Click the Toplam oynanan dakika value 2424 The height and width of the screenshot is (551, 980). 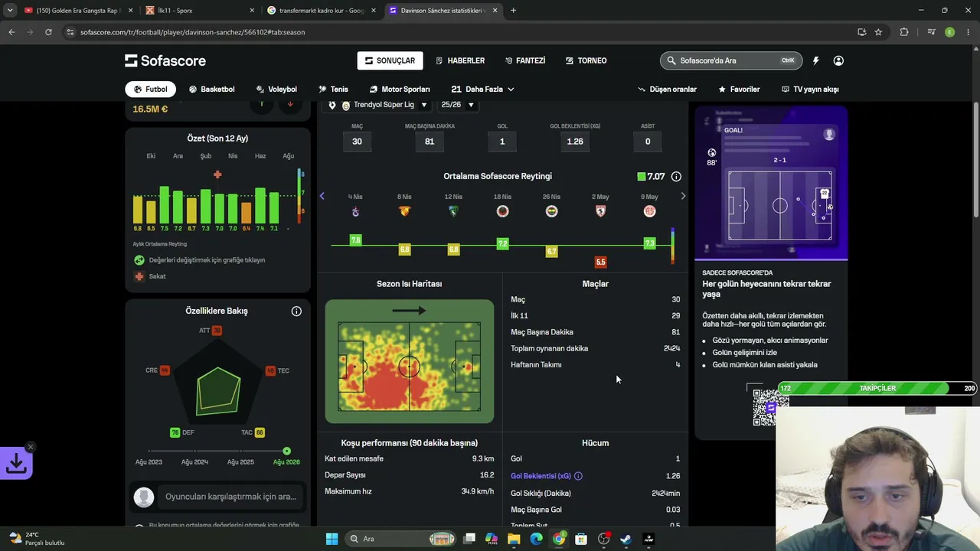pos(671,348)
